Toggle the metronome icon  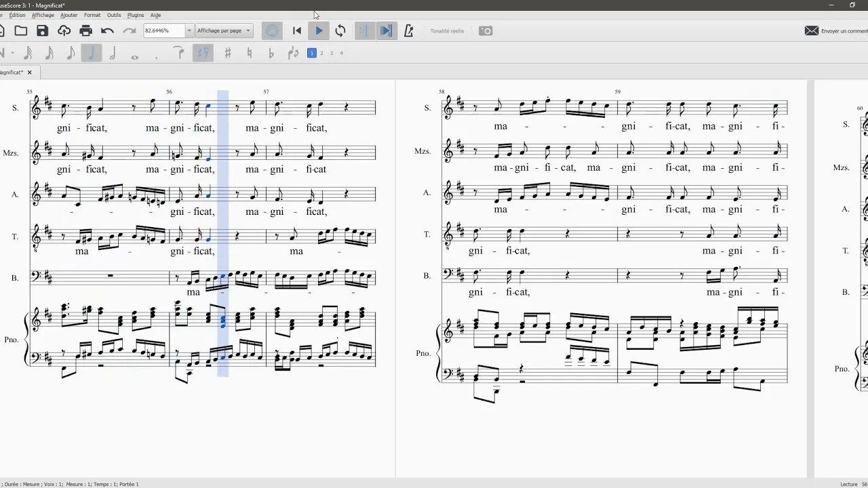408,30
